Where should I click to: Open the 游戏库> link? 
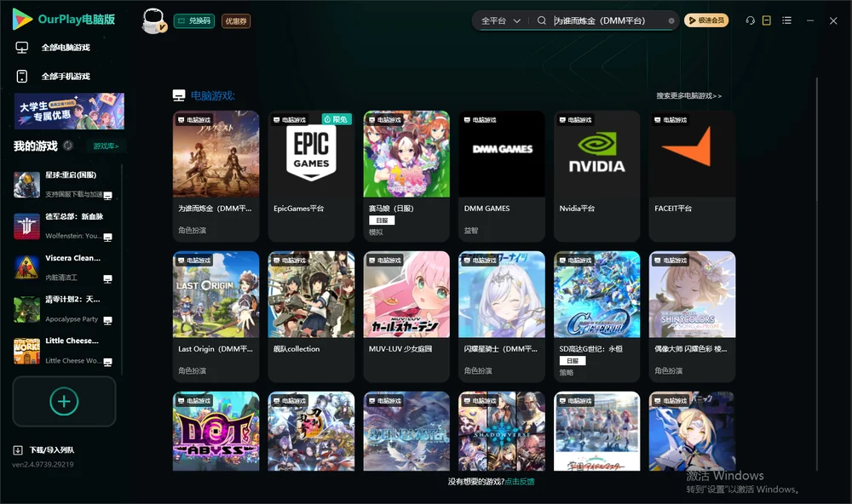pyautogui.click(x=106, y=146)
